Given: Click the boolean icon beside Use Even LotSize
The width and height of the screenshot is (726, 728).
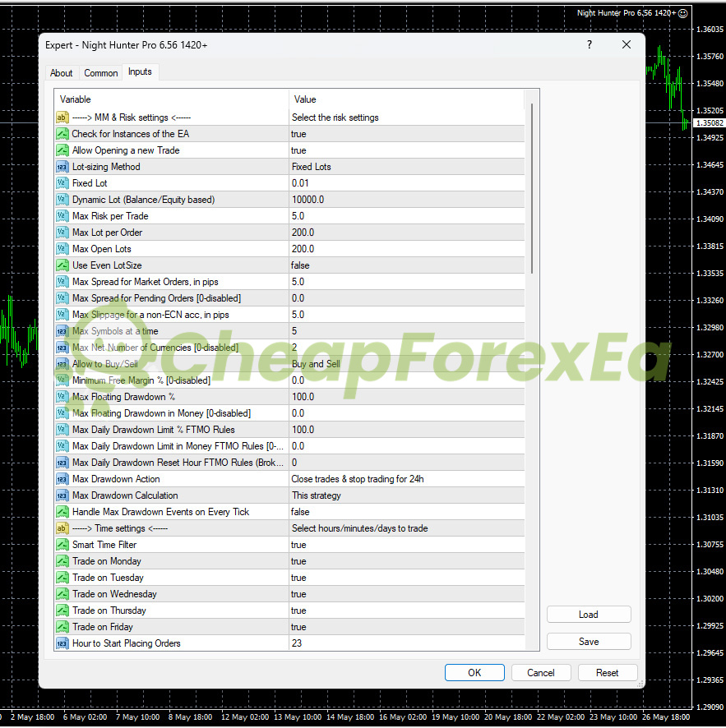Looking at the screenshot, I should click(x=62, y=265).
